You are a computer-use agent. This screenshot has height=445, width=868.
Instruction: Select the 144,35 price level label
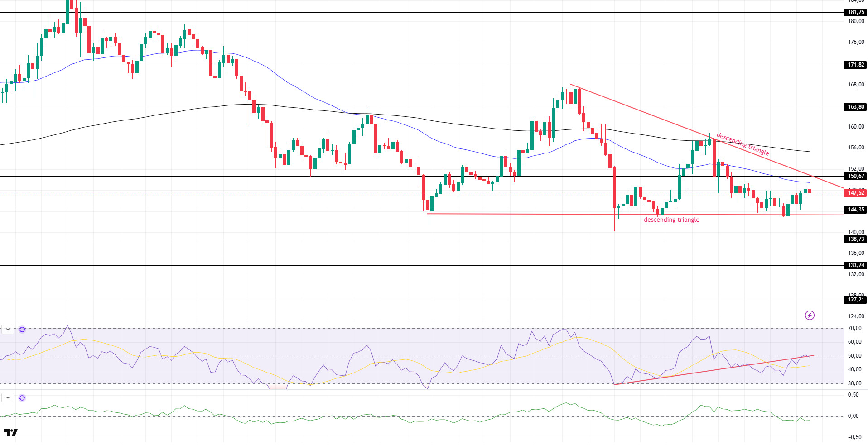(x=856, y=210)
